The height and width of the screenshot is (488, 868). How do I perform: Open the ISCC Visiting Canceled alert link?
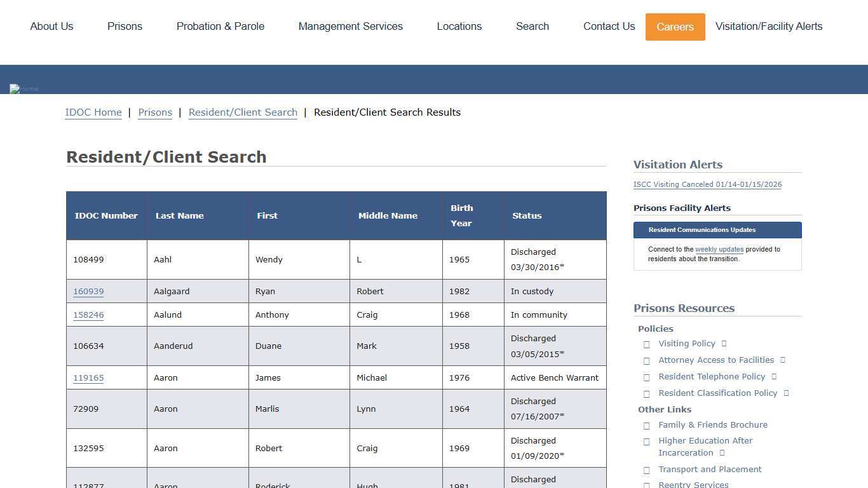coord(707,184)
